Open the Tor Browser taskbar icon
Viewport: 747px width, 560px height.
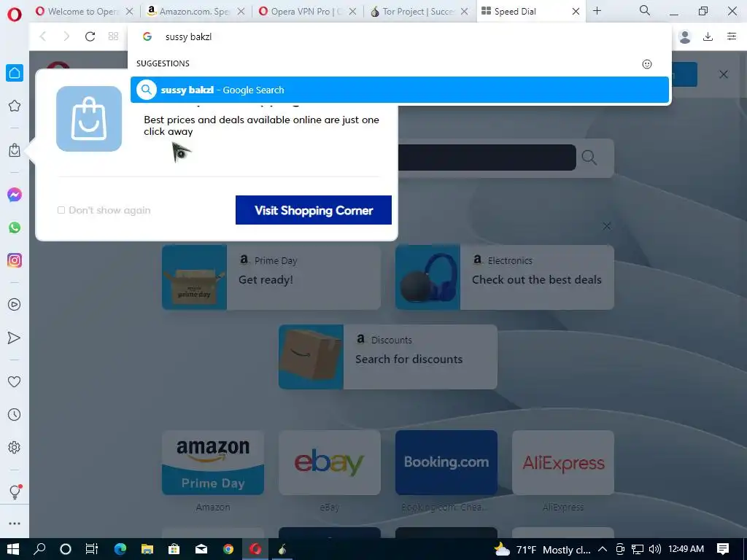[x=282, y=549]
